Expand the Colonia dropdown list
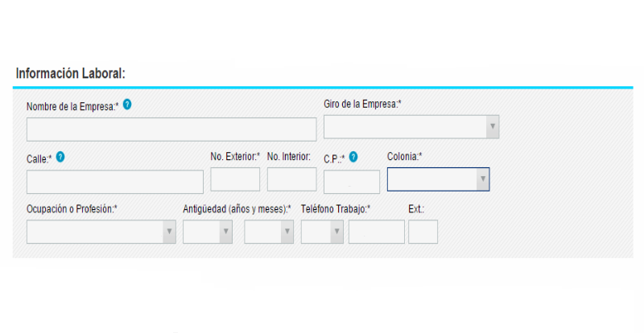644x333 pixels. tap(438, 179)
